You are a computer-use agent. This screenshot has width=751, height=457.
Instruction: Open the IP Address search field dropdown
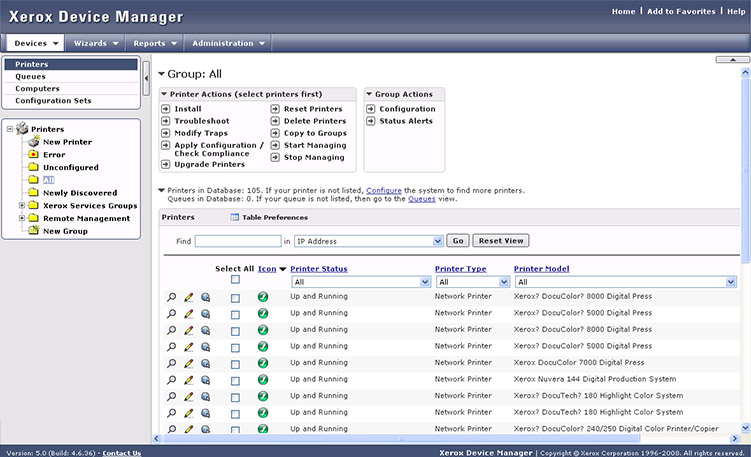coord(438,241)
